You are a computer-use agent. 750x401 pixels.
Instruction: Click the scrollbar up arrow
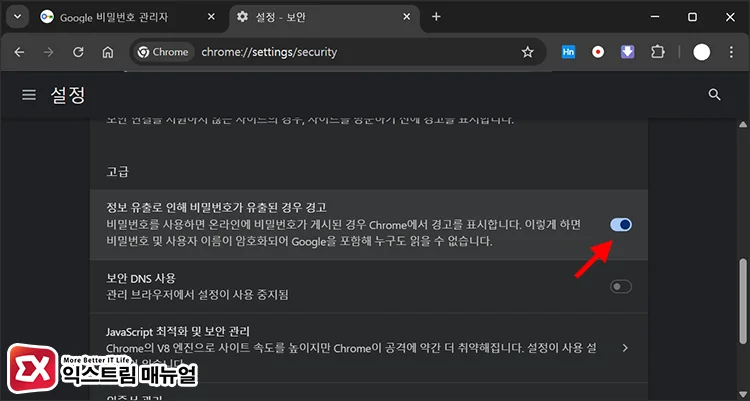743,124
